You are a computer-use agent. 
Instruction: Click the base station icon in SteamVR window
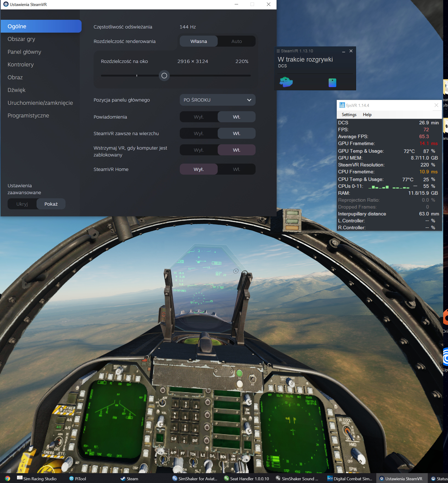(x=332, y=83)
